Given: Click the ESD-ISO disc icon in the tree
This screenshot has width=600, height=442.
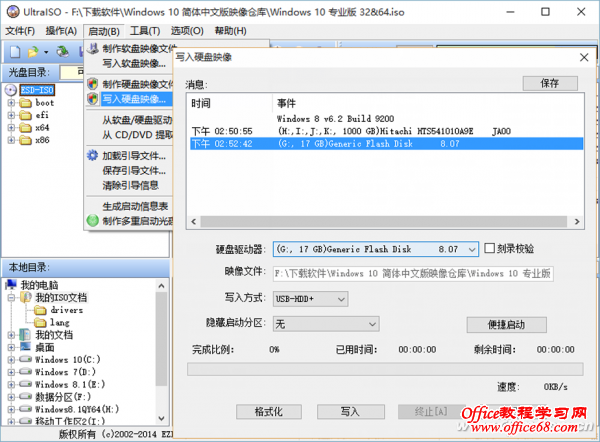Looking at the screenshot, I should (11, 90).
